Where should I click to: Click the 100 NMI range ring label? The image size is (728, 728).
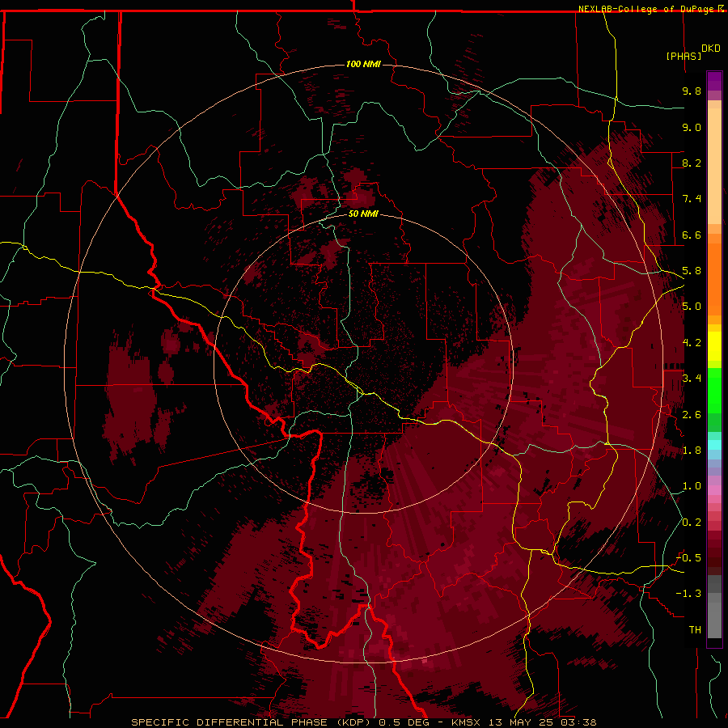click(363, 64)
